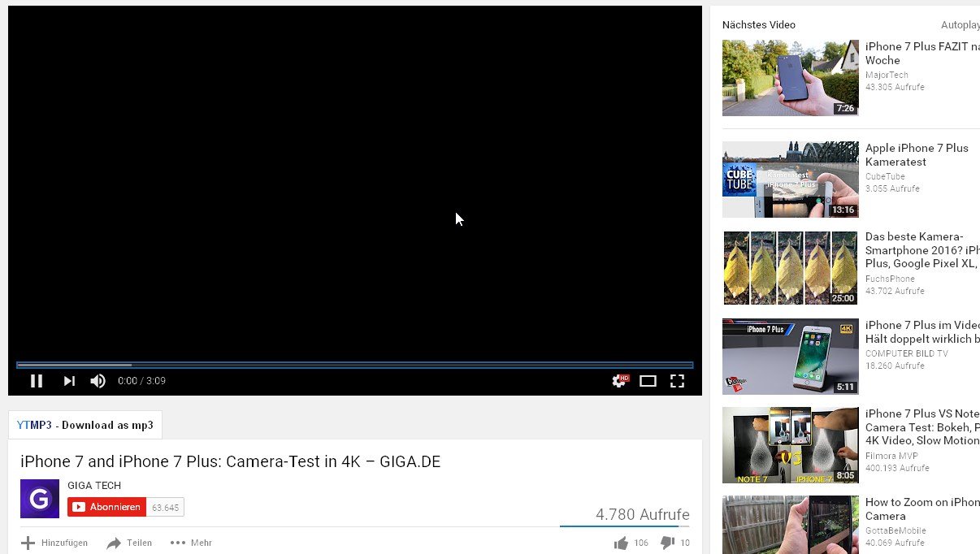Like the video with thumbs up

(x=622, y=543)
